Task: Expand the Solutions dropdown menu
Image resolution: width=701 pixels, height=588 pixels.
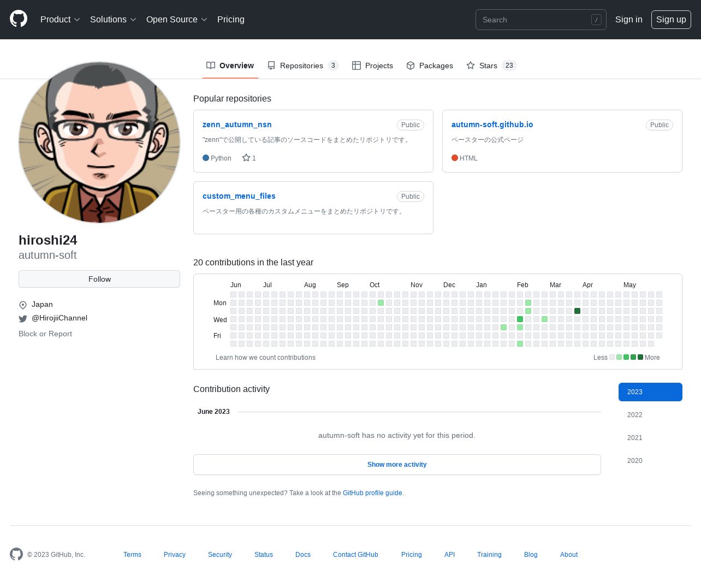Action: pyautogui.click(x=113, y=19)
